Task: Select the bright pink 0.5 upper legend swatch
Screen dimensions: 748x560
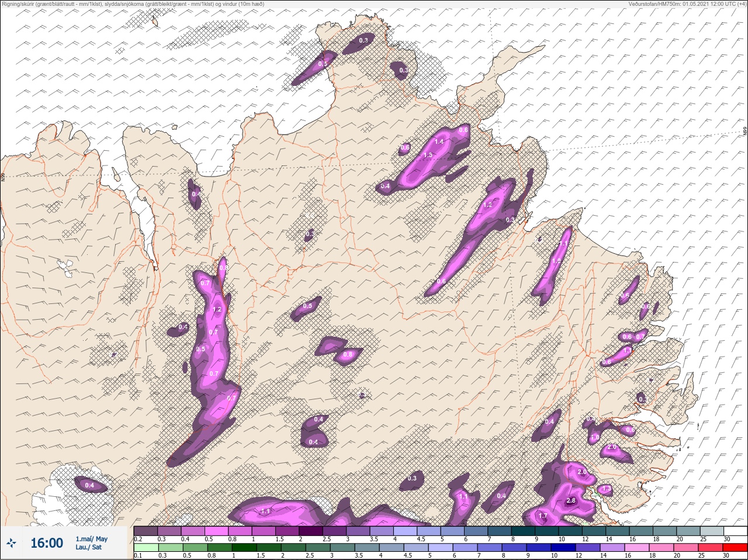Action: (x=216, y=531)
